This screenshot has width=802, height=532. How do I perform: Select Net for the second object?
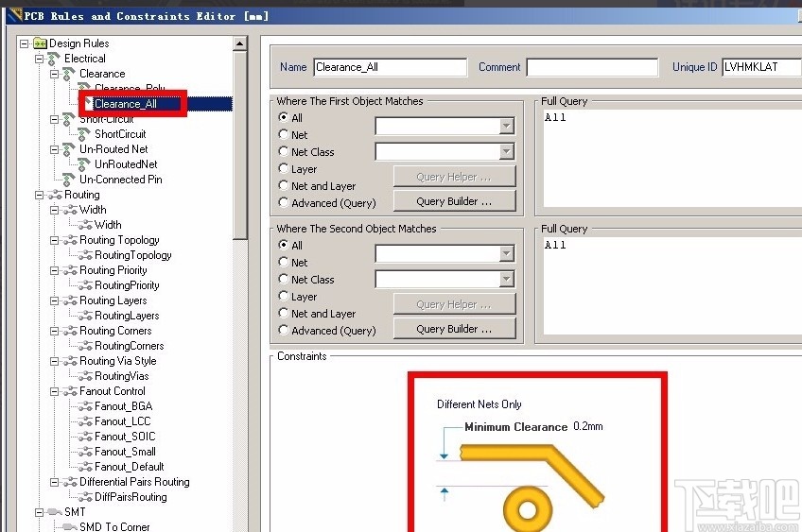284,262
